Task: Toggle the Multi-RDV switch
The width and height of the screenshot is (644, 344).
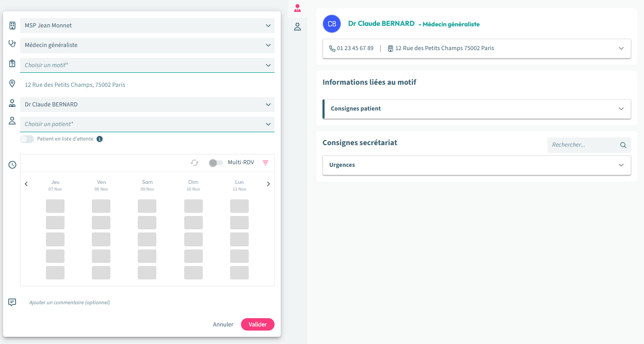Action: pyautogui.click(x=216, y=163)
